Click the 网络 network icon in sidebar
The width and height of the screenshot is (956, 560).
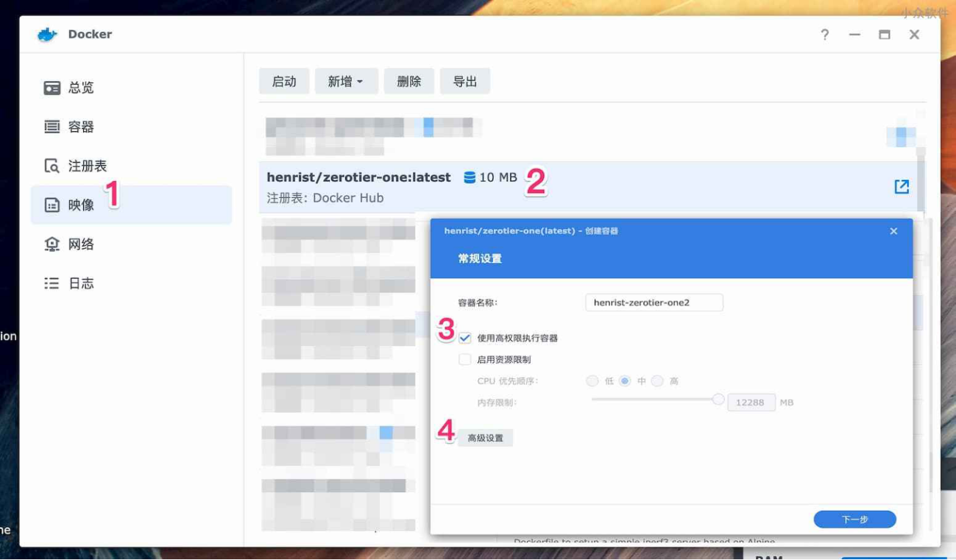pos(52,244)
